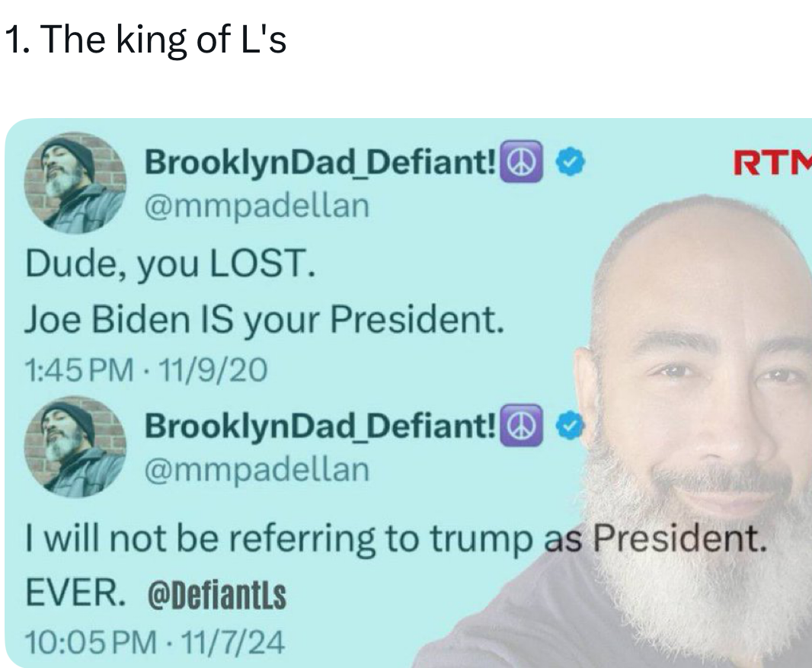Click the word "EVER." in second tweet
Screen dimensions: 812x668
73,593
